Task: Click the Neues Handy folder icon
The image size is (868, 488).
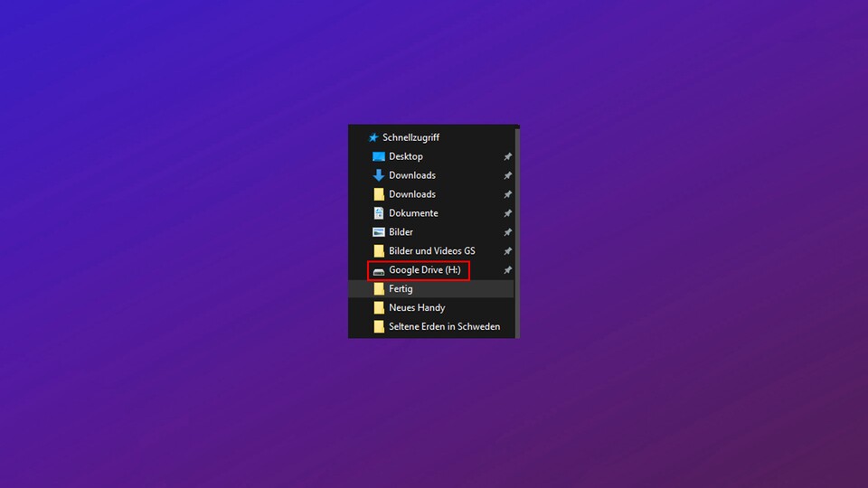Action: (x=379, y=308)
